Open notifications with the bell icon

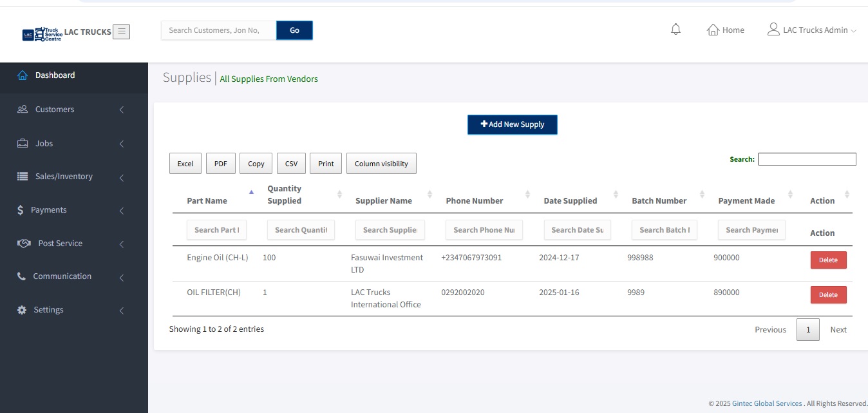pyautogui.click(x=675, y=29)
